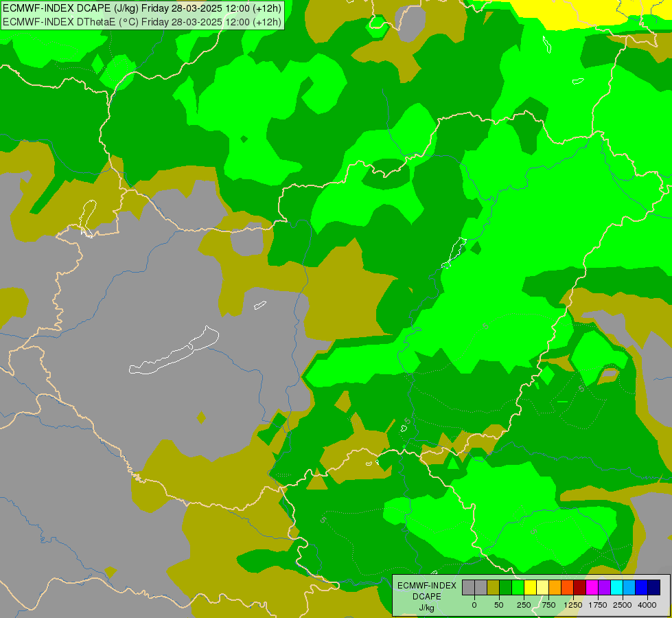Image resolution: width=672 pixels, height=618 pixels.
Task: Click the ECMWF-INDEX DThetaE title line
Action: (x=142, y=22)
